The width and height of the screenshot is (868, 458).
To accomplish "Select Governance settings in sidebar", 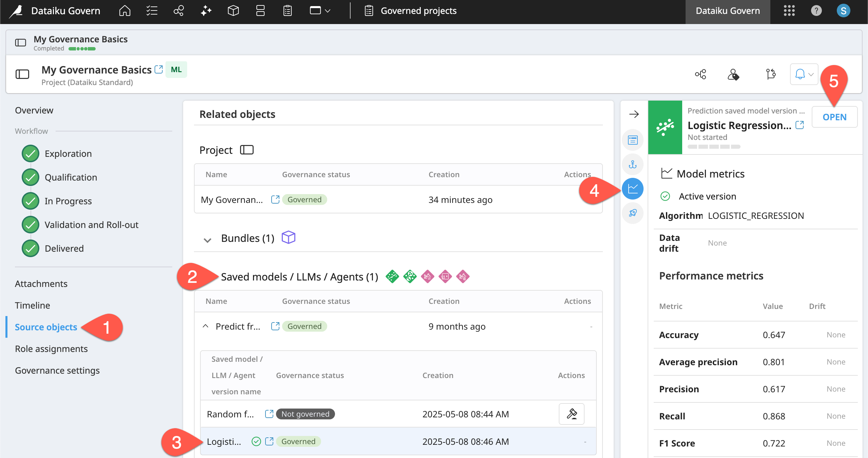I will click(x=57, y=371).
